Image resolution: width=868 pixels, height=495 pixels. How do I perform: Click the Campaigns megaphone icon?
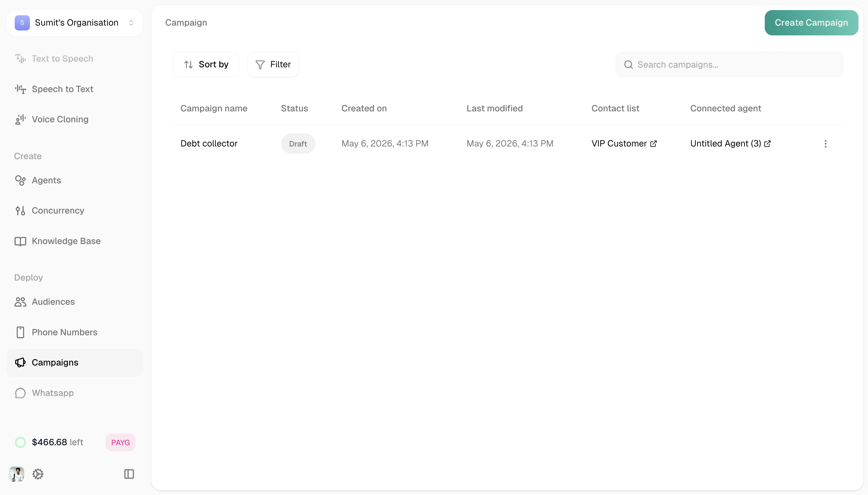pos(20,362)
